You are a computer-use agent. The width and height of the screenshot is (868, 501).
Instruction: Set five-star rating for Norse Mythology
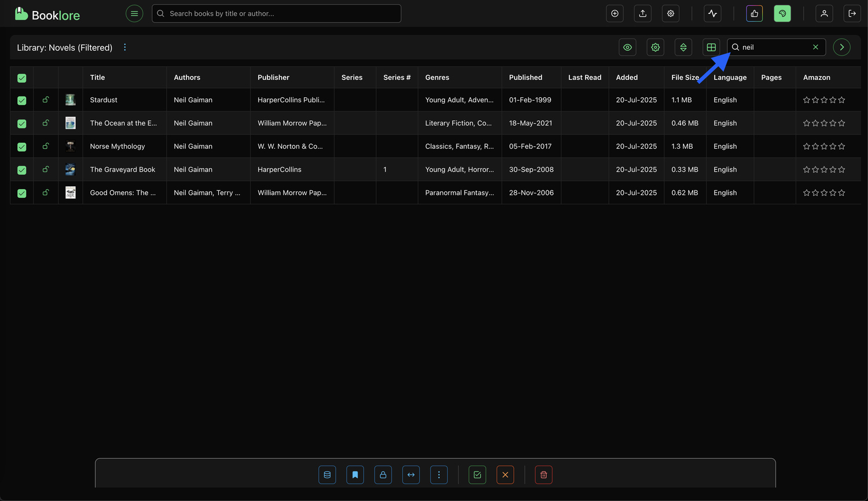pyautogui.click(x=841, y=146)
